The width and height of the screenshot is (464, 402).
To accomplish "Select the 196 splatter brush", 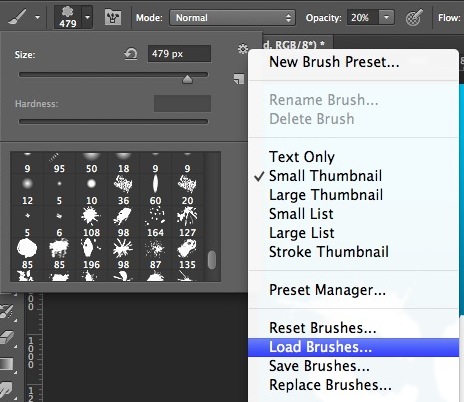I will 91,255.
